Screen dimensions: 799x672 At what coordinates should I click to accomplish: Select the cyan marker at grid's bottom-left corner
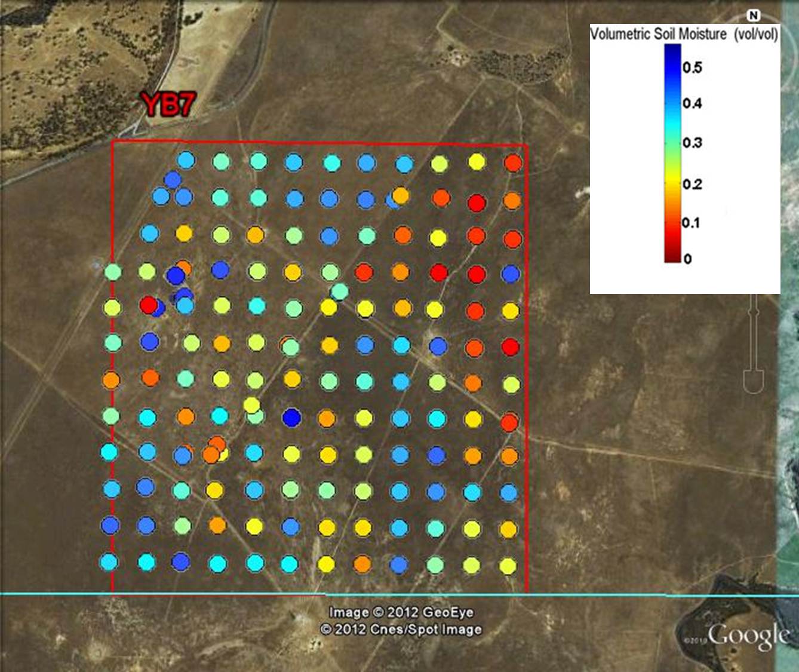pos(109,562)
